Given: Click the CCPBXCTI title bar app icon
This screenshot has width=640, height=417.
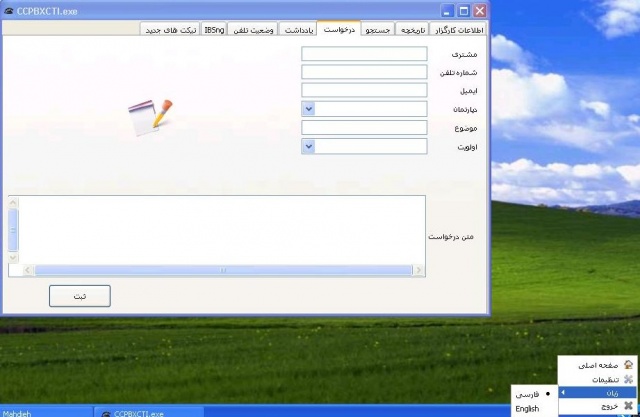Looking at the screenshot, I should (x=9, y=10).
